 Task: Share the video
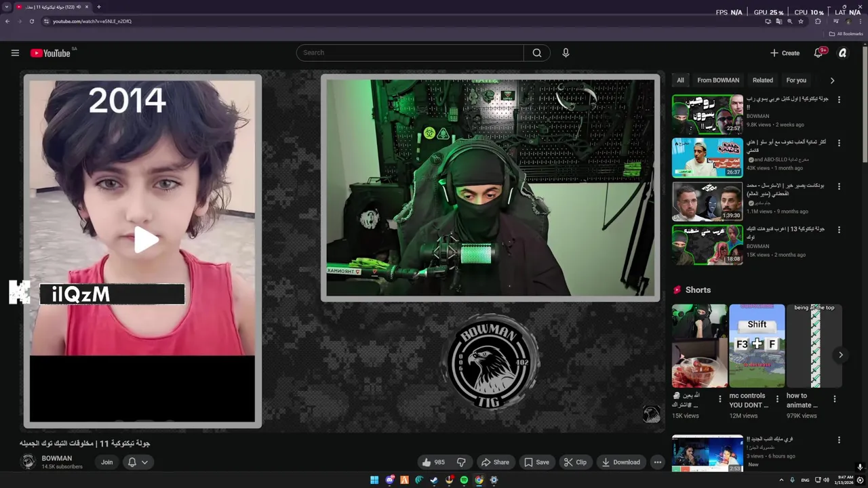tap(494, 462)
